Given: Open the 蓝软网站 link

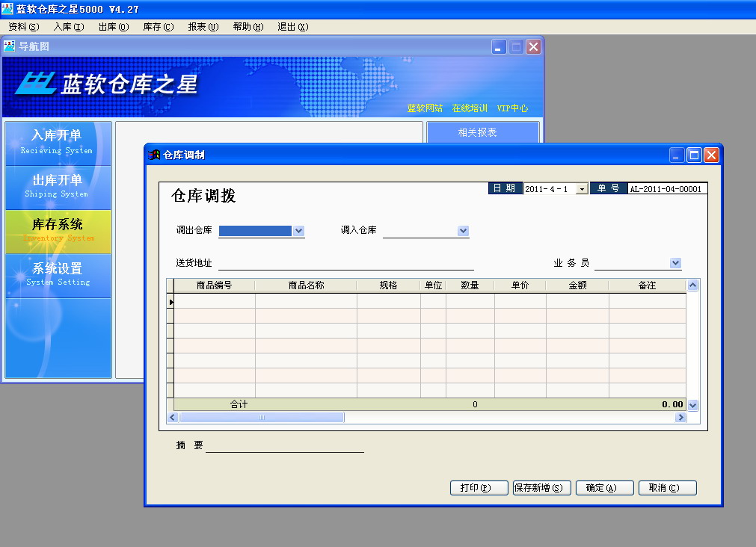Looking at the screenshot, I should pyautogui.click(x=425, y=108).
